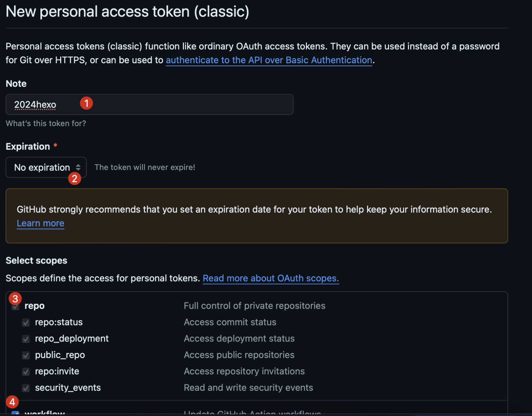Viewport: 532px width, 416px height.
Task: Toggle the repo:status scope checkbox
Action: (26, 322)
